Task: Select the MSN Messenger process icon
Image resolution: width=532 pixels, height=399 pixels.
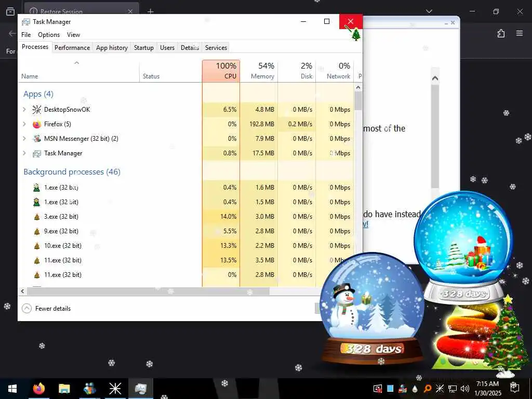Action: pyautogui.click(x=37, y=139)
